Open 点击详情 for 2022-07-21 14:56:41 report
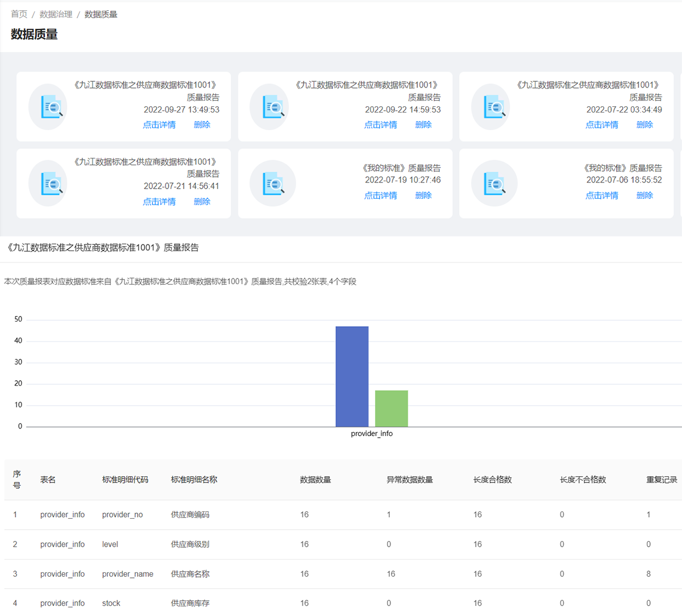 click(159, 202)
